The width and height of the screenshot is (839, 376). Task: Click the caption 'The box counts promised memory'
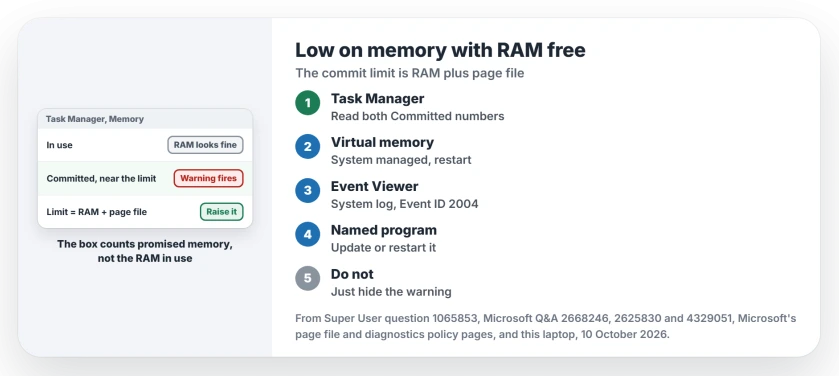point(145,244)
